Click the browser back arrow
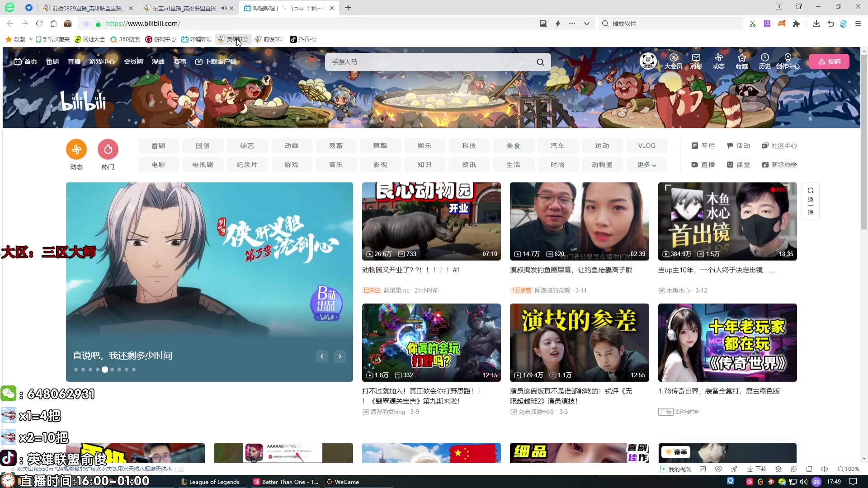The width and height of the screenshot is (868, 488). [10, 23]
